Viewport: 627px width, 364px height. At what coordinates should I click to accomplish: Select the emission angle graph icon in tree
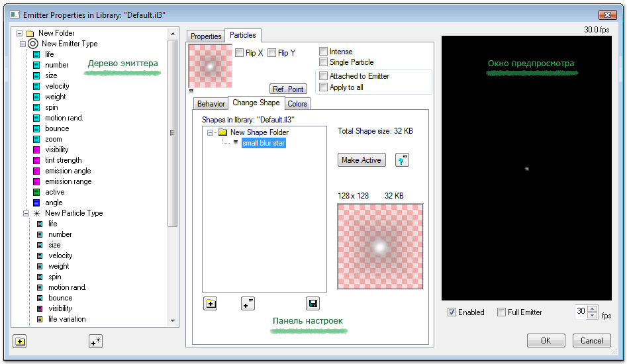tap(38, 171)
